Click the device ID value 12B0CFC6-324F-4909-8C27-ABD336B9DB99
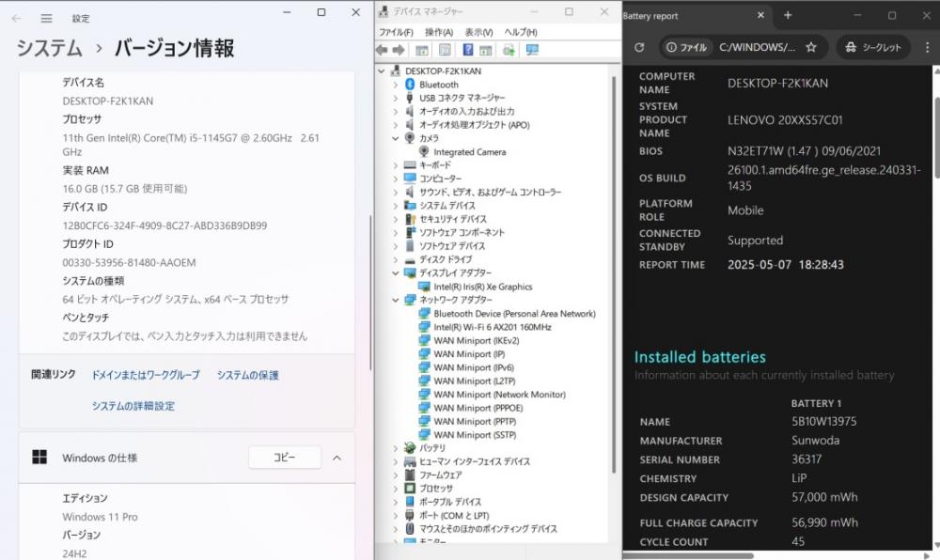This screenshot has height=560, width=940. (x=164, y=226)
